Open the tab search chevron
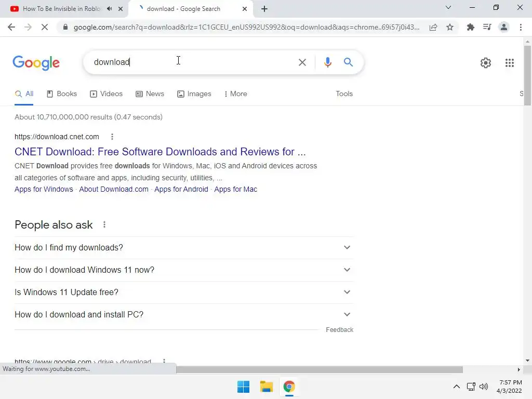 [x=448, y=7]
